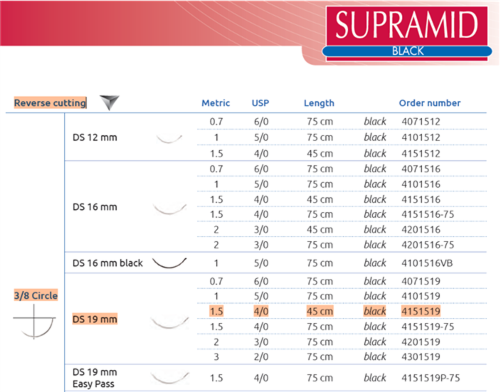The width and height of the screenshot is (500, 392).
Task: Click the 'Order number' column header
Action: pyautogui.click(x=430, y=103)
